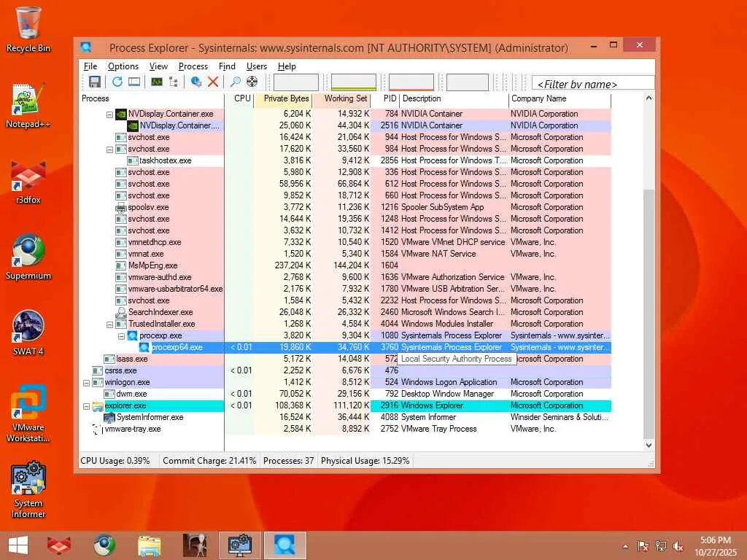Viewport: 747px width, 560px height.
Task: Click the NVIDIA icon beside NVDisplay.Container.exe PID 784
Action: (x=121, y=114)
